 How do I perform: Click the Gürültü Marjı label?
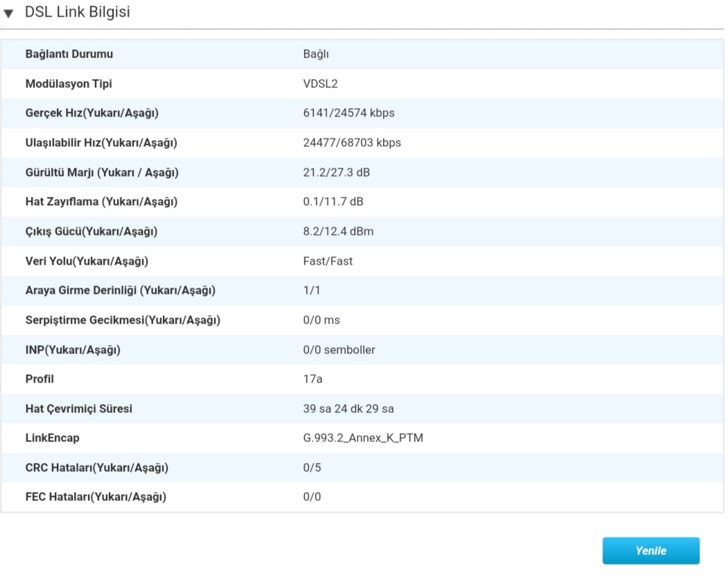point(102,173)
